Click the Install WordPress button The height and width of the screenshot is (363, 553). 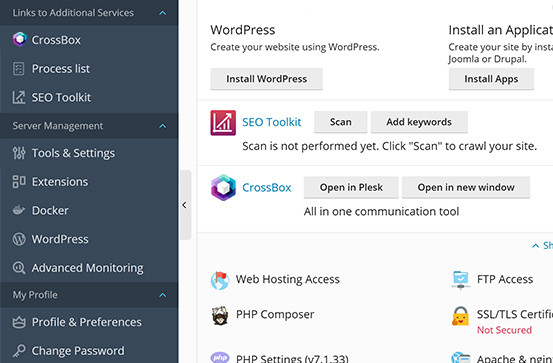point(266,79)
